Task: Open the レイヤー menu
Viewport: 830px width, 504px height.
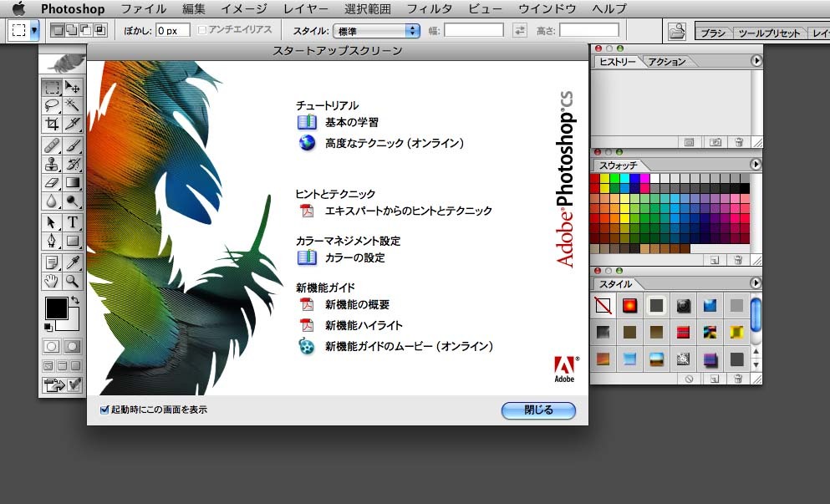Action: pyautogui.click(x=305, y=9)
